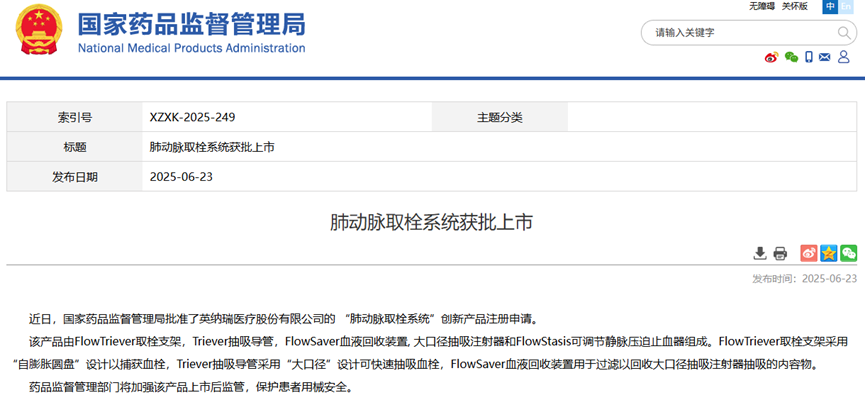
Task: Open the header Weibo icon
Action: (771, 57)
